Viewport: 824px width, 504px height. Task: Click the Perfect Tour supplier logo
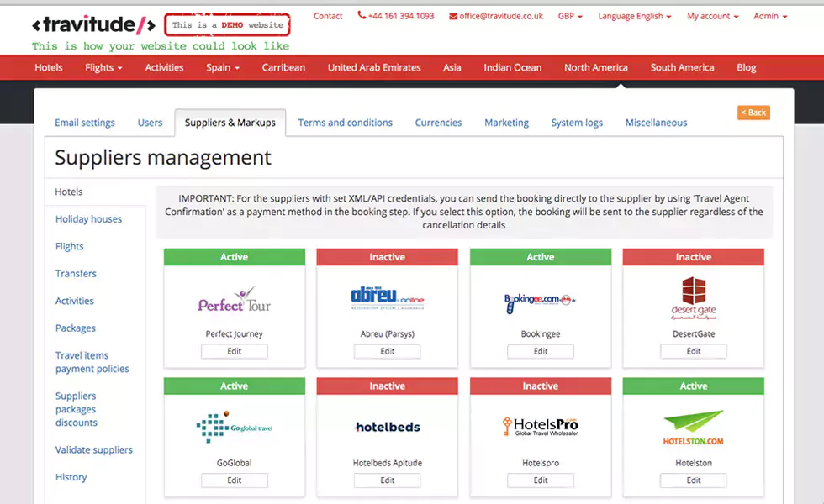point(234,300)
